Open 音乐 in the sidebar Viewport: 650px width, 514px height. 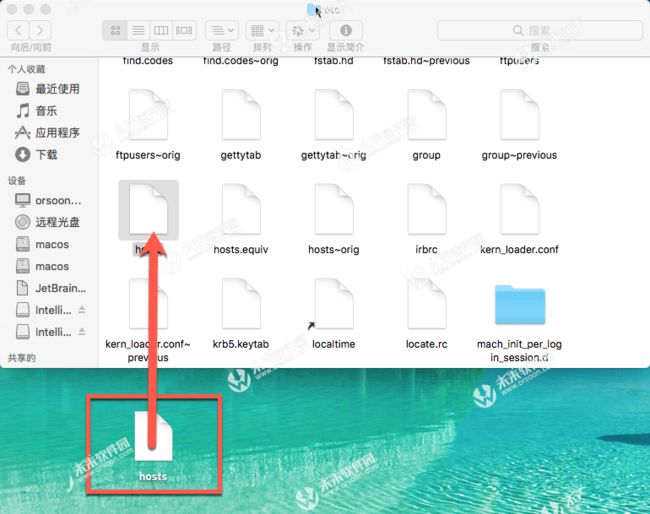(36, 111)
